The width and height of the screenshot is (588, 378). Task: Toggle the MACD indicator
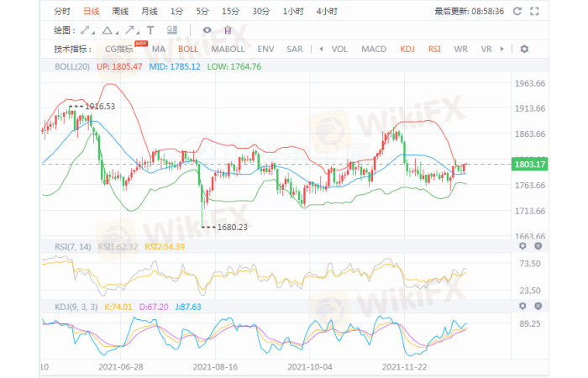coord(374,49)
